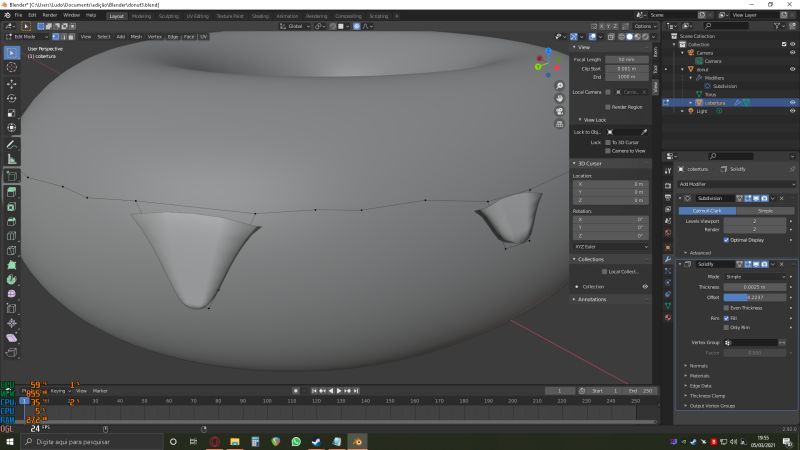The width and height of the screenshot is (800, 450).
Task: Toggle camera view icon in viewport
Action: click(559, 111)
